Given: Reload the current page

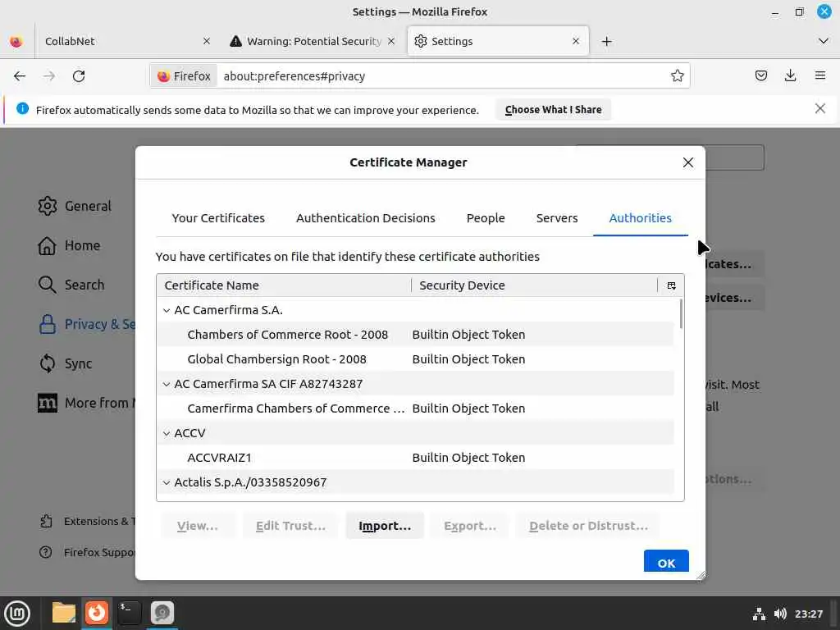Looking at the screenshot, I should (x=79, y=76).
